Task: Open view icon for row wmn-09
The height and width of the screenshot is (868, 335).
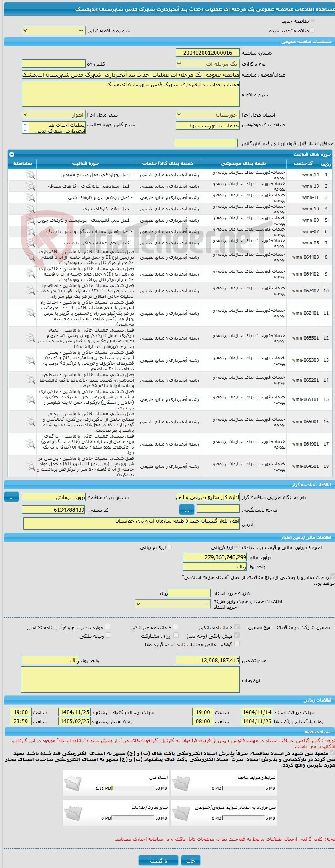Action: tap(30, 220)
